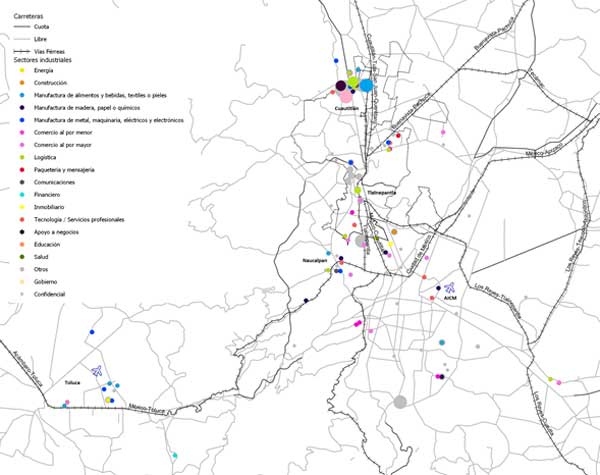Click 'Confidencial' legend label

[x=49, y=294]
